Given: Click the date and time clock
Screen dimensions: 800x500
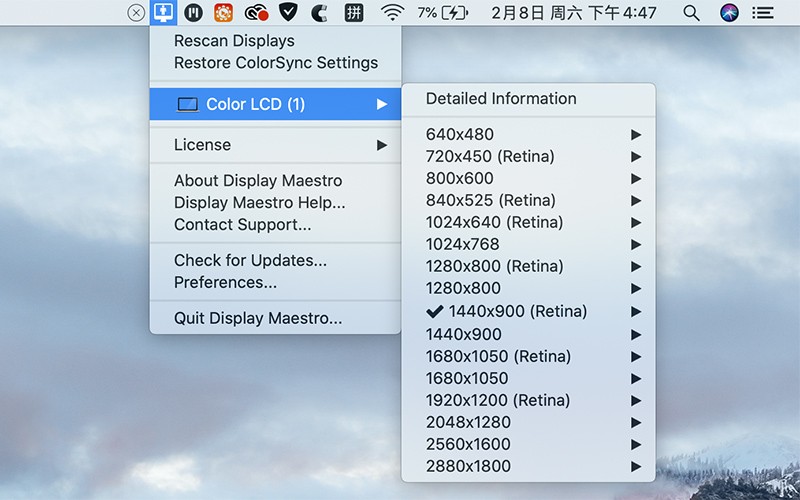Looking at the screenshot, I should (574, 13).
